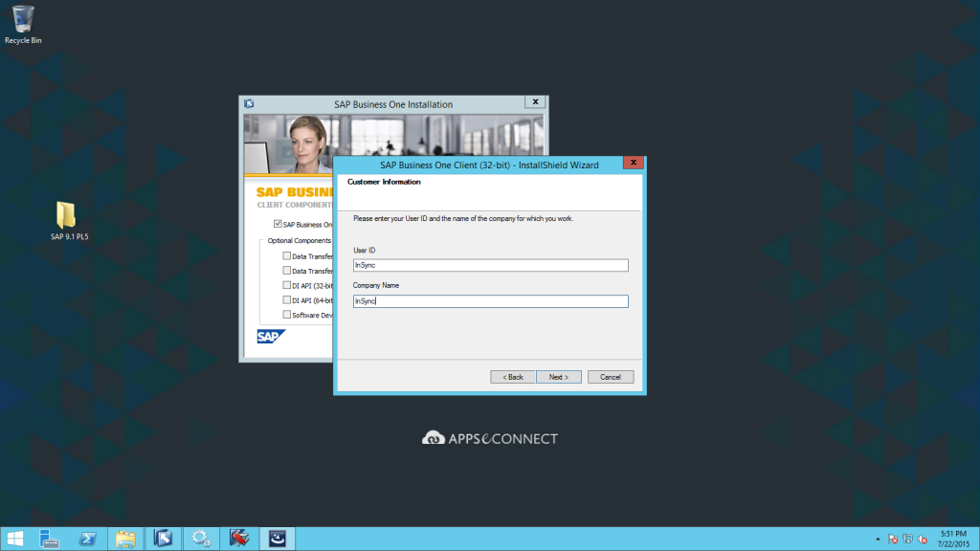Switch to the SAP installer arrow taskbar icon
This screenshot has height=551, width=980.
pos(163,539)
